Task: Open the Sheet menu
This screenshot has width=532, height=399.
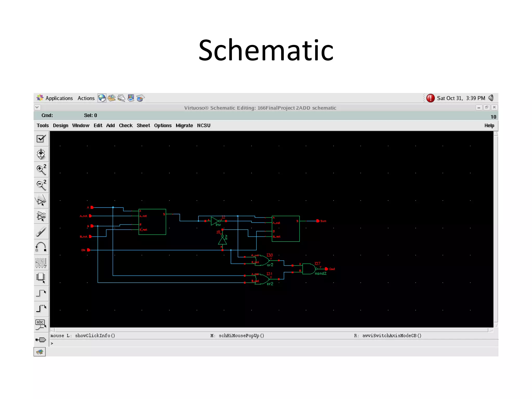Action: (143, 125)
